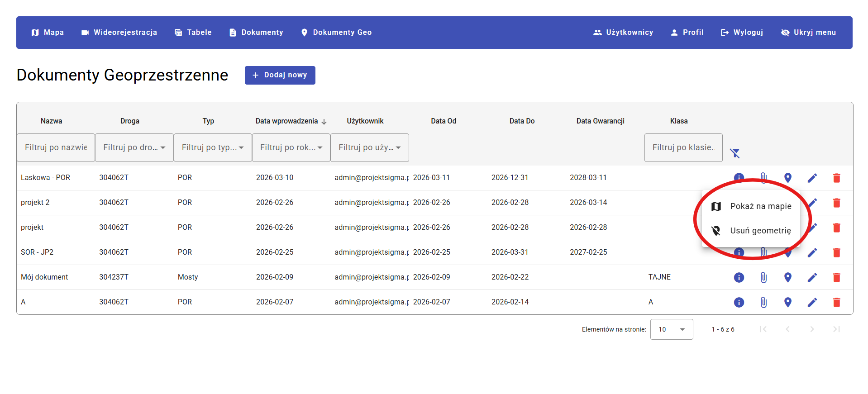
Task: Click the Dodaj nowy button
Action: (280, 75)
